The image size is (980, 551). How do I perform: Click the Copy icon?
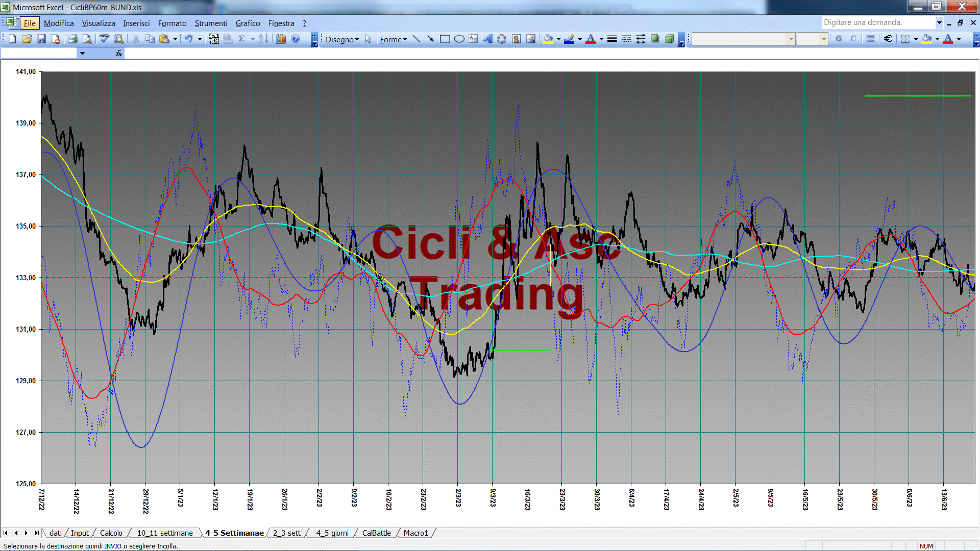[150, 39]
